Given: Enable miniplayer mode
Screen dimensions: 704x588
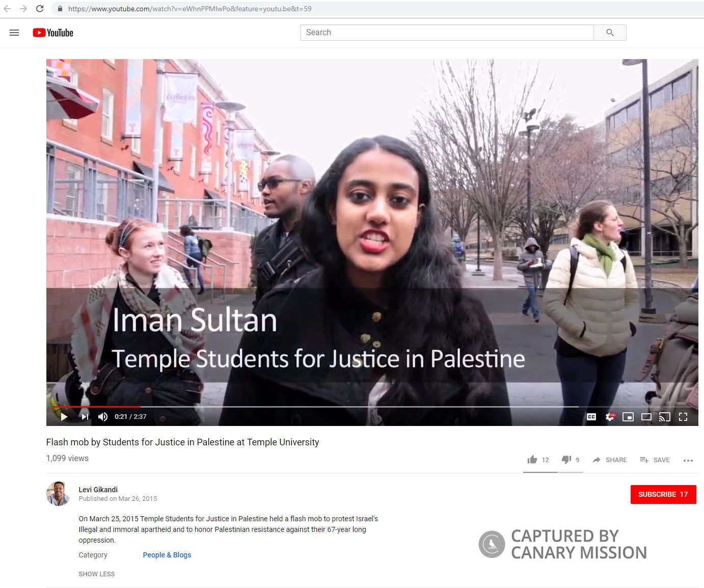Looking at the screenshot, I should pyautogui.click(x=628, y=417).
